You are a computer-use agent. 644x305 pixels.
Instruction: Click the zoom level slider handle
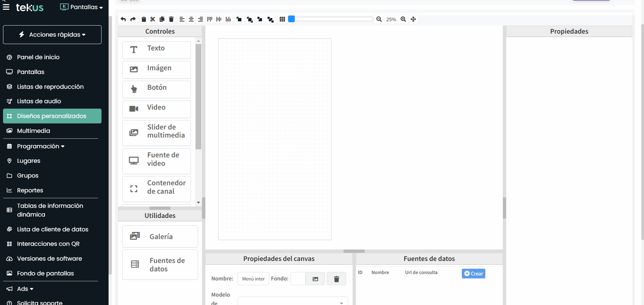[292, 19]
